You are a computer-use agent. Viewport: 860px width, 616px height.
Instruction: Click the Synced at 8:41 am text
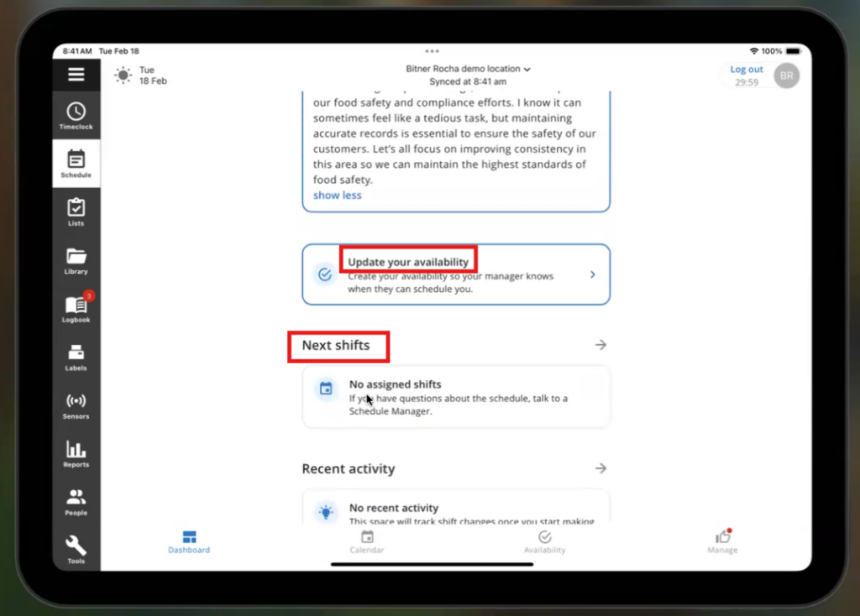[x=468, y=81]
